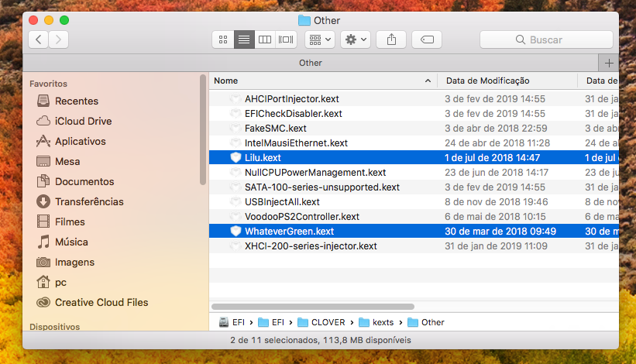
Task: Click the Edit Tags toolbar button
Action: pyautogui.click(x=427, y=39)
